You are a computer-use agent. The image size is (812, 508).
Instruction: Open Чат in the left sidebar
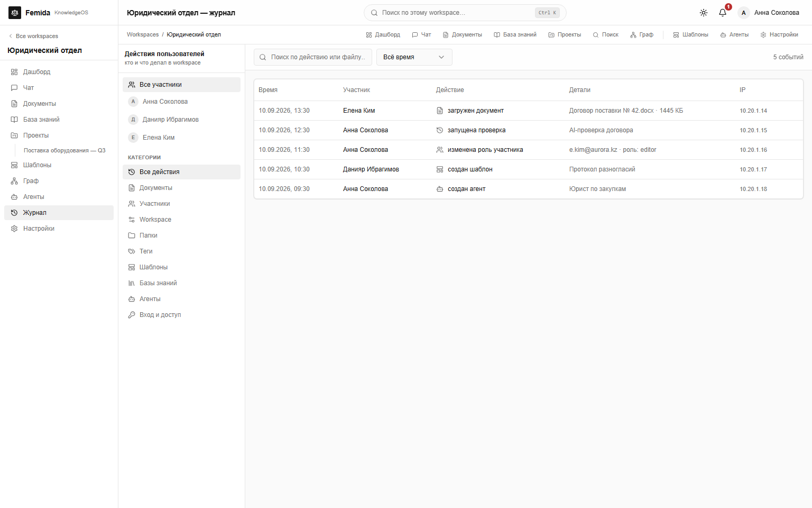click(59, 88)
